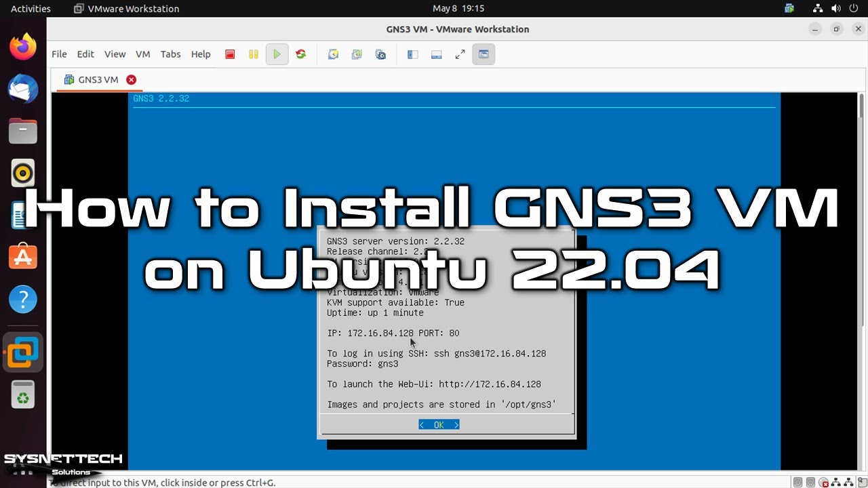Open the network status tray icon

point(818,9)
